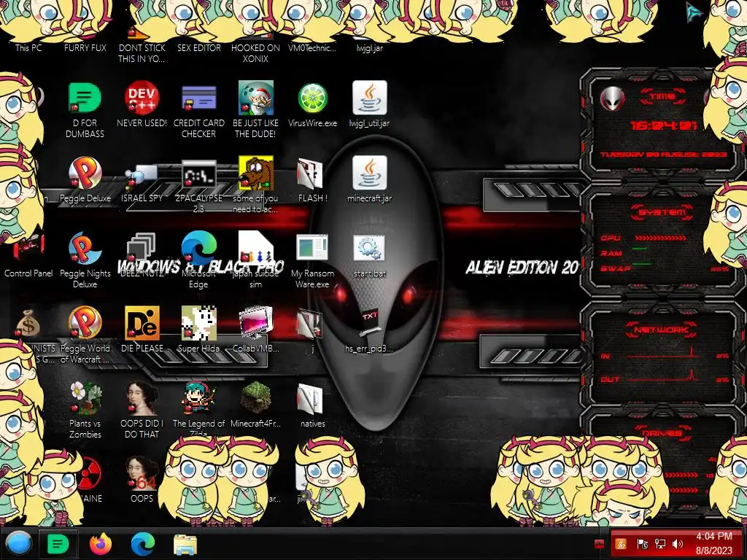The height and width of the screenshot is (560, 747).
Task: Launch Plants vs Zombies shortcut
Action: [85, 399]
